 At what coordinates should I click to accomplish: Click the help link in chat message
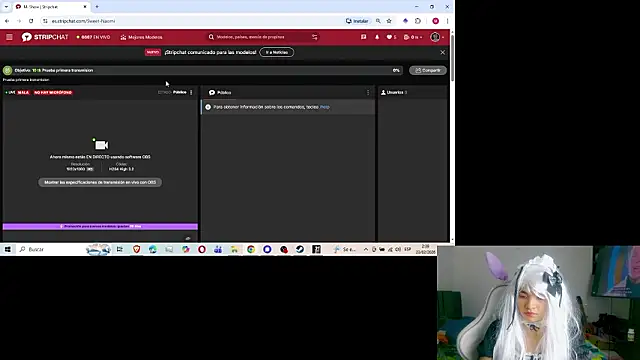point(325,107)
